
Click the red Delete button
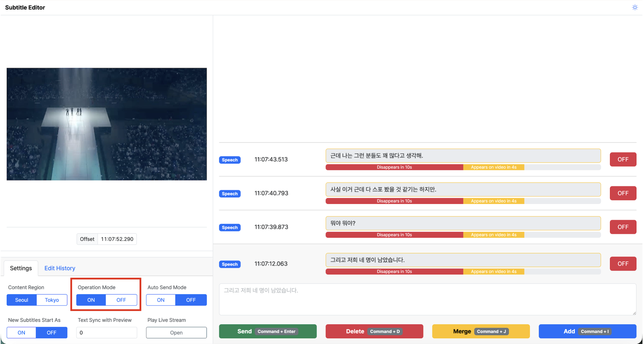(374, 331)
